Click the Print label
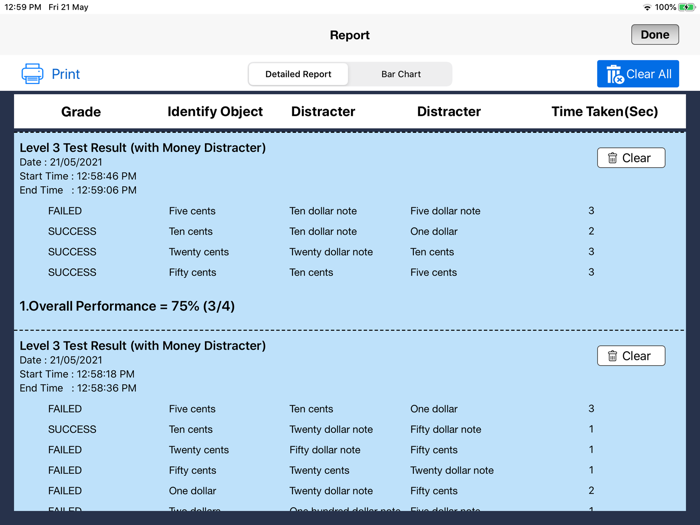 [66, 74]
